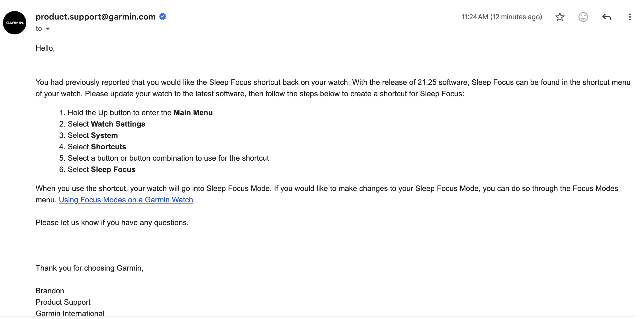
Task: Expand recipient details arrow next to "to"
Action: (48, 29)
